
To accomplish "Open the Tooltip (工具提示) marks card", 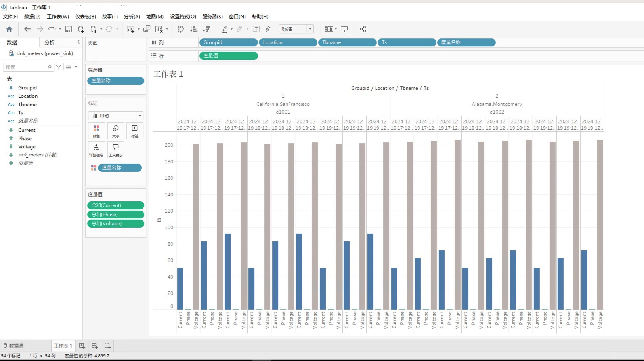I will pyautogui.click(x=116, y=150).
